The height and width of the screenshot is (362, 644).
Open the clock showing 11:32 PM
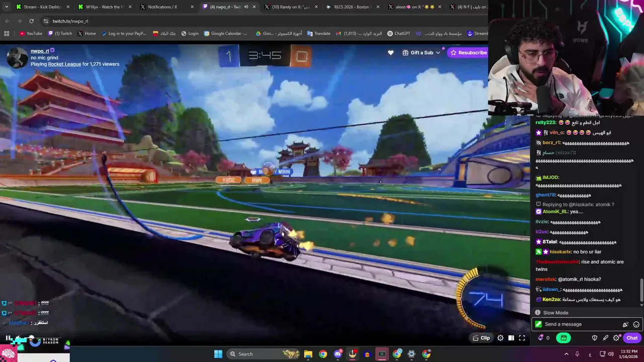tap(629, 354)
